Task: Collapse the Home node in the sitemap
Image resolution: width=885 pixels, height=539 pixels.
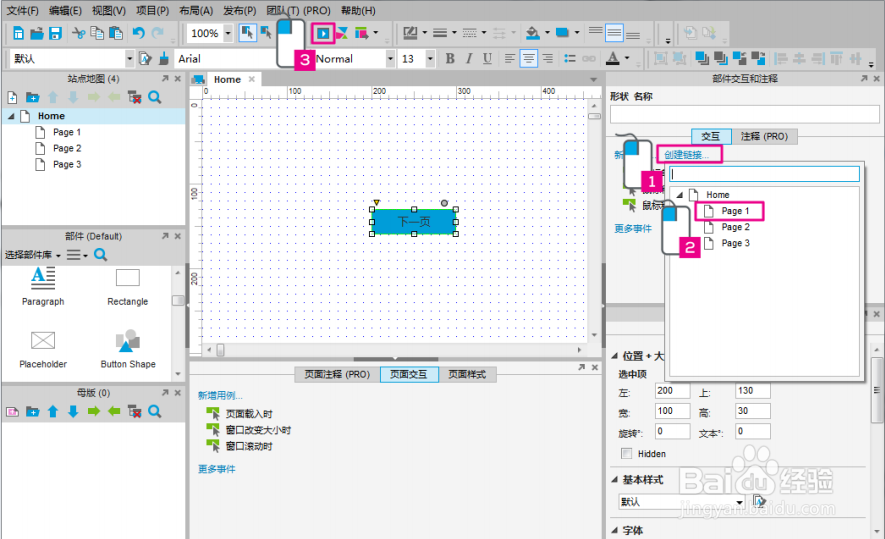Action: 11,116
